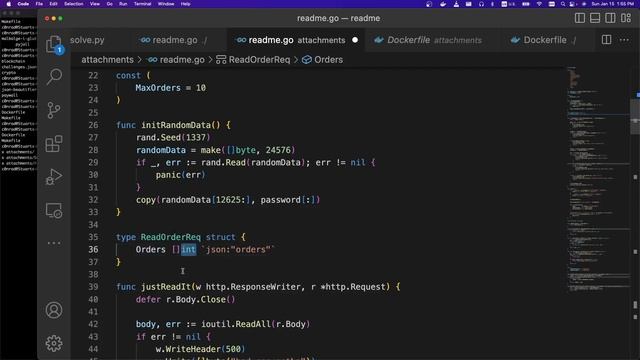Screen dimensions: 640x360
Task: Open the Customize Layout icon
Action: 626,18
